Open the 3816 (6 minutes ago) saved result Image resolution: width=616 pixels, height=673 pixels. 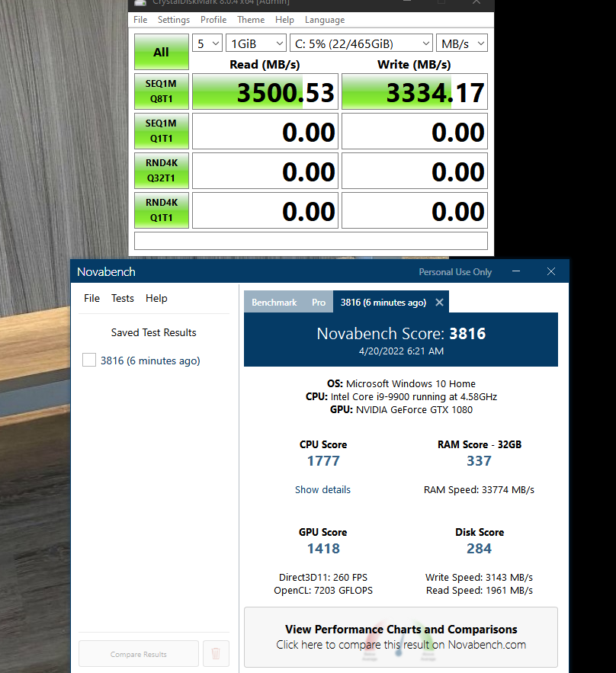tap(150, 361)
